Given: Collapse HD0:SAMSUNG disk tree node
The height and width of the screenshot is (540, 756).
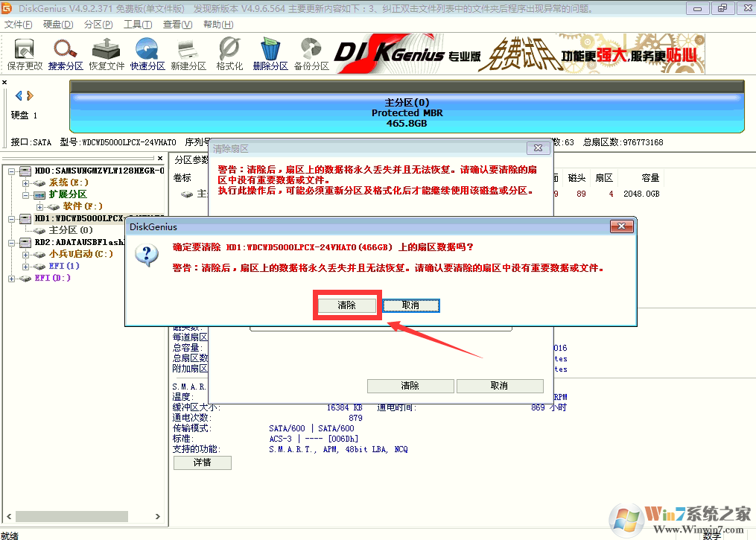Looking at the screenshot, I should (12, 171).
